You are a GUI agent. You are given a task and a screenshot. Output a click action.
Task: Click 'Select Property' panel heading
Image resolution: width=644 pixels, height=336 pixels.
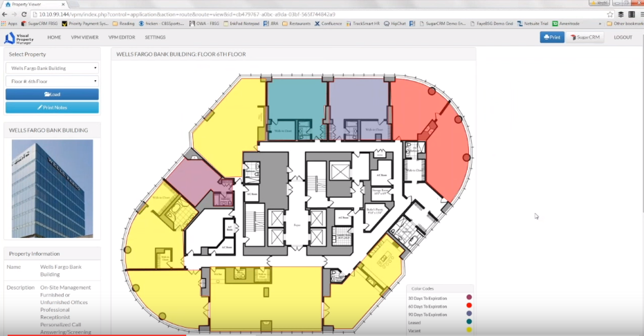[x=28, y=54]
